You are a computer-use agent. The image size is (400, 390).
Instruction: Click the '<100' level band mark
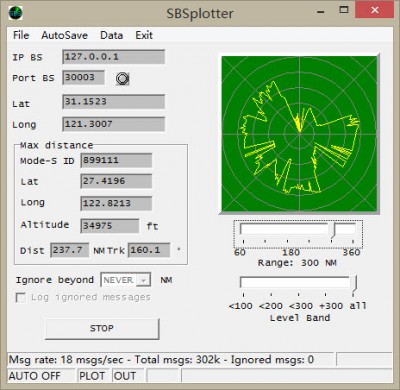coord(240,306)
